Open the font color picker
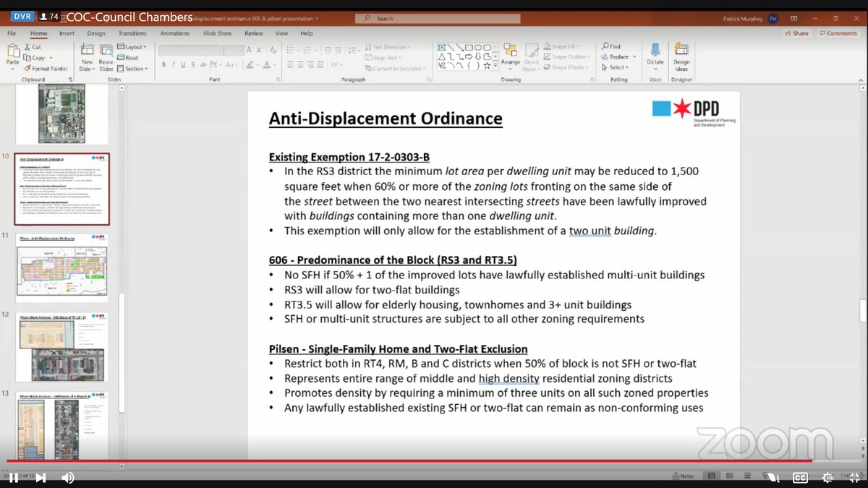 click(267, 64)
